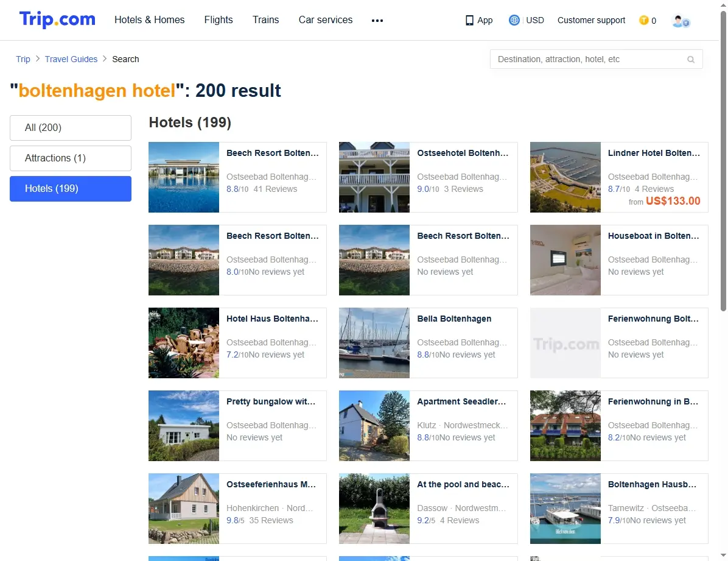This screenshot has height=561, width=728.
Task: Open Beech Resort pool thumbnail
Action: pos(184,177)
